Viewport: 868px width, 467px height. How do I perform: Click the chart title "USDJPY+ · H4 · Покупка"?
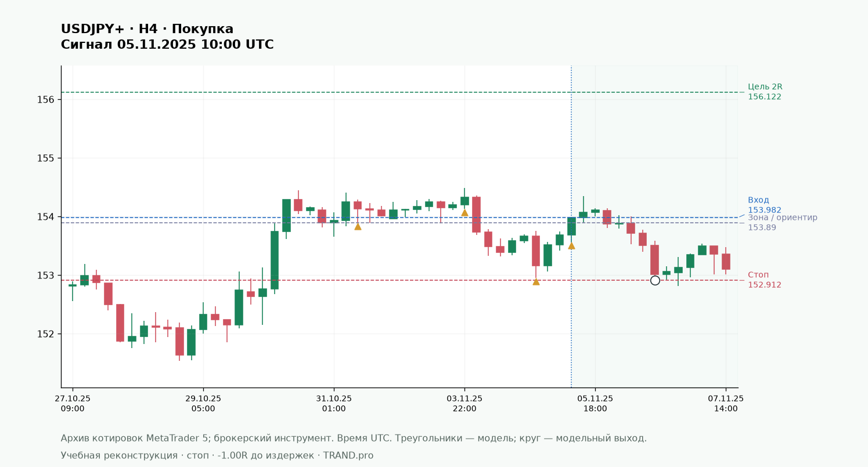click(x=147, y=29)
